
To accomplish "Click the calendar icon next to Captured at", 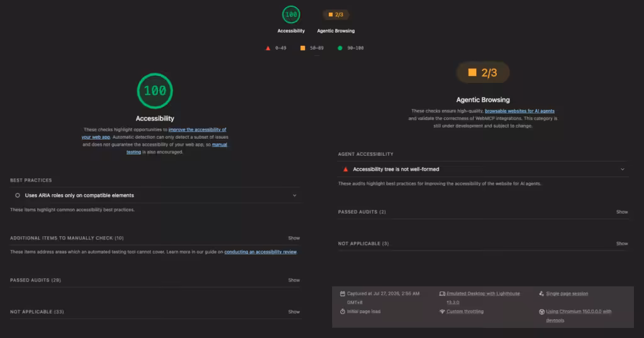I will pos(343,293).
